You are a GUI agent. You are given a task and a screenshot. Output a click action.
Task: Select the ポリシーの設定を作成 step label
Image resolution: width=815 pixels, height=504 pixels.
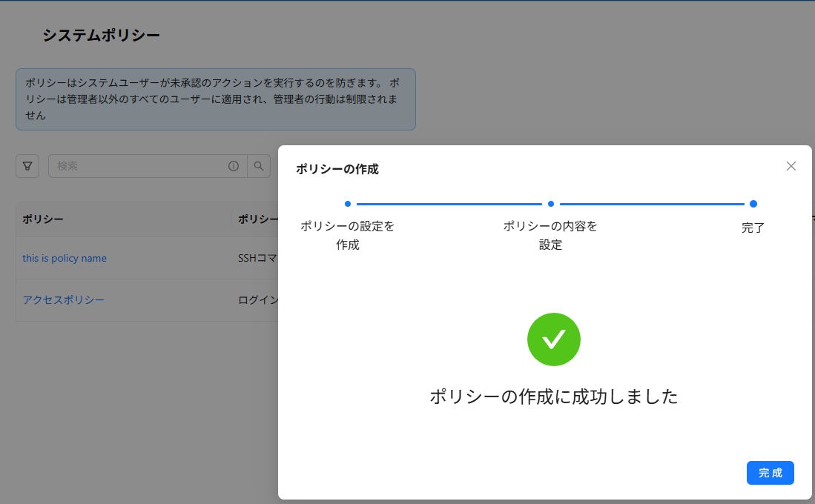348,235
